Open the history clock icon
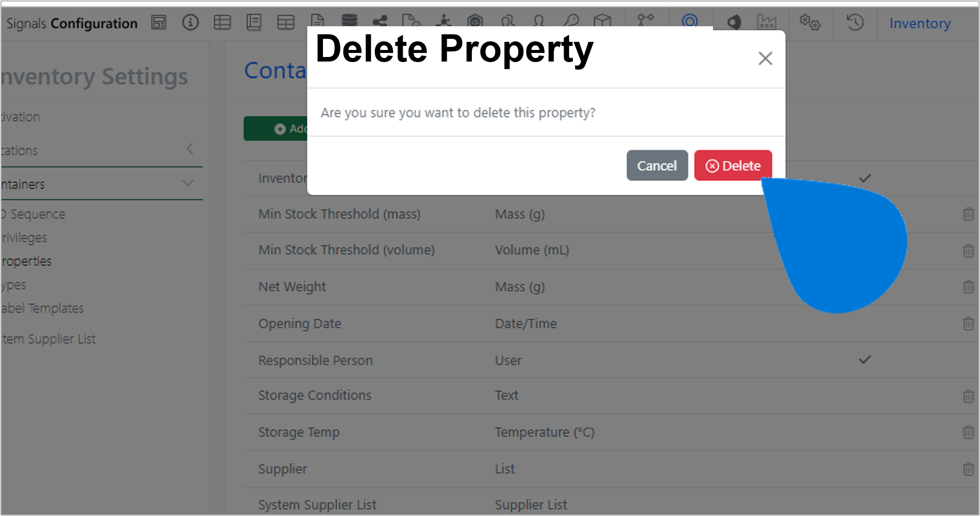 coord(855,22)
